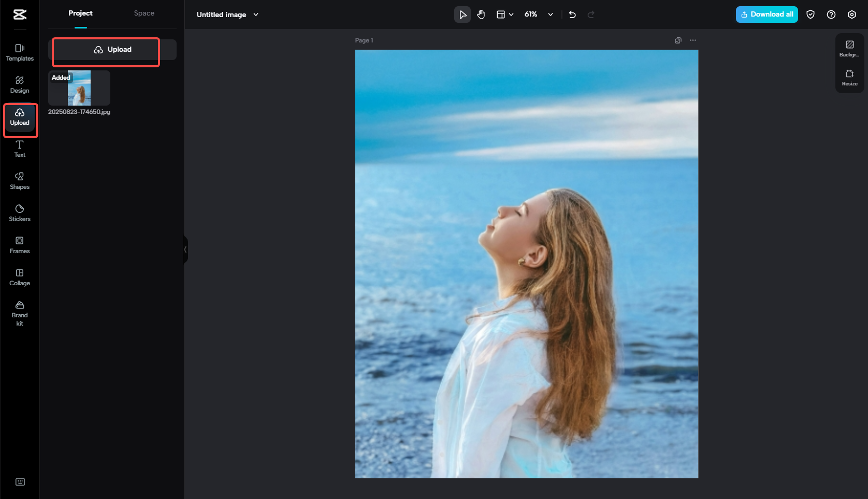Screen dimensions: 868x499
Task: Select the Project tab
Action: (80, 13)
